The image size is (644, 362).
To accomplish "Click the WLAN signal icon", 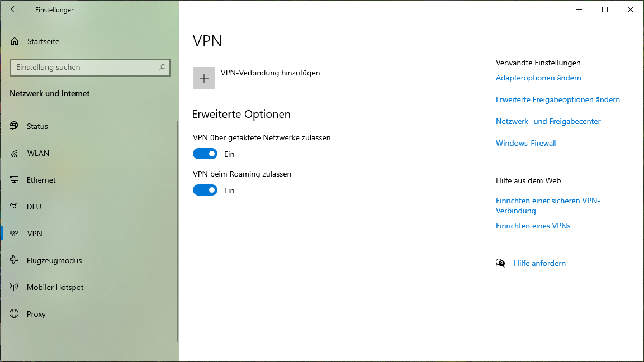I will point(15,153).
